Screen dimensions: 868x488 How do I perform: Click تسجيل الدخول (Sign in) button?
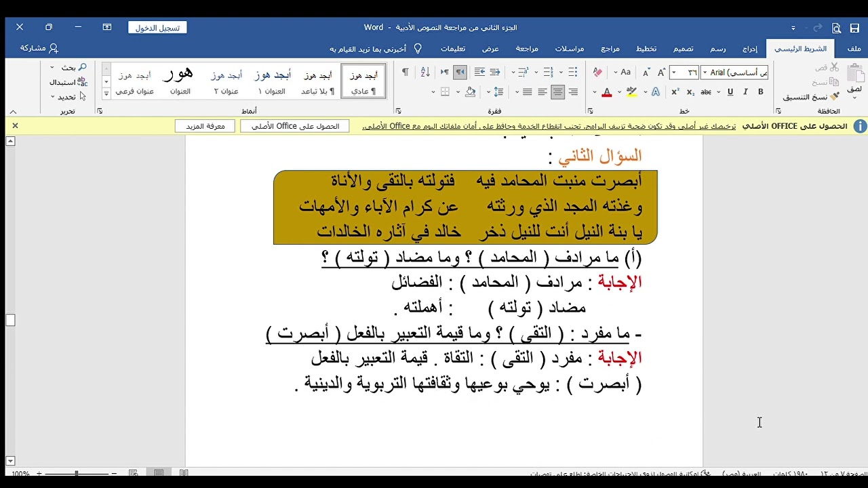pos(157,28)
